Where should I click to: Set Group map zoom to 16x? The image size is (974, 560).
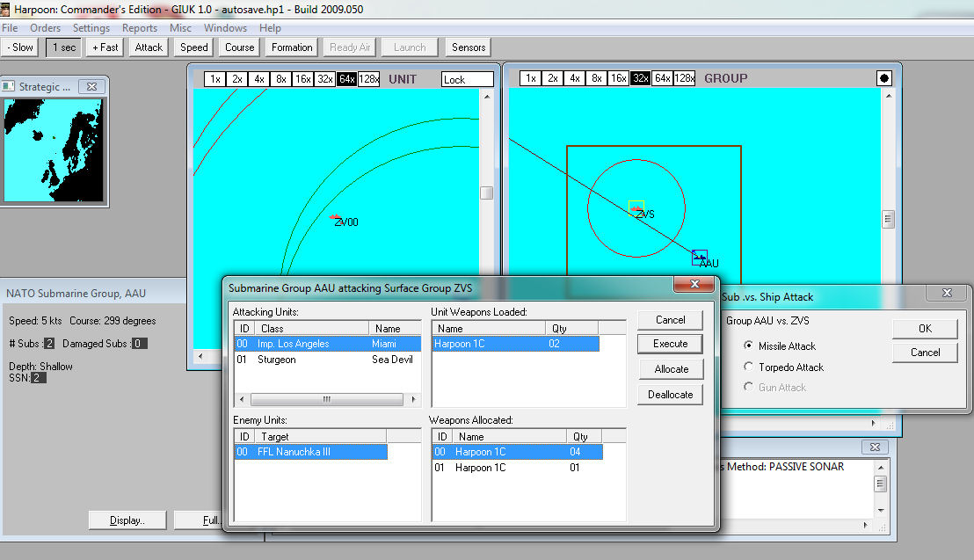click(x=619, y=78)
